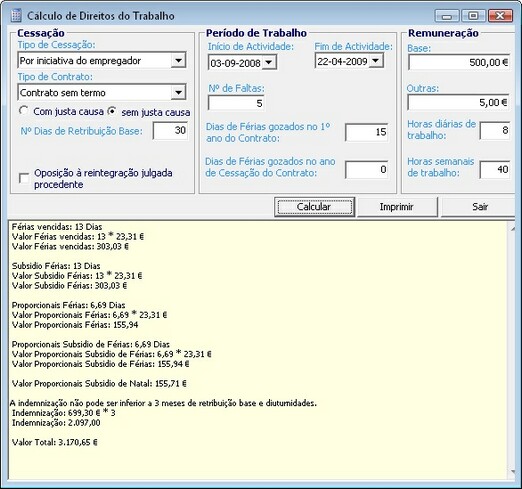Click the Sair button
Viewport: 522px width, 489px height.
click(x=479, y=207)
